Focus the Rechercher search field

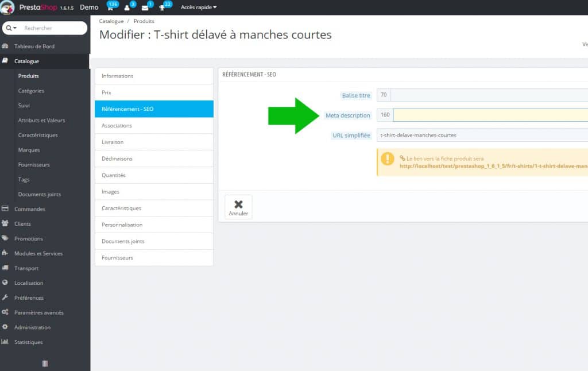click(x=53, y=28)
